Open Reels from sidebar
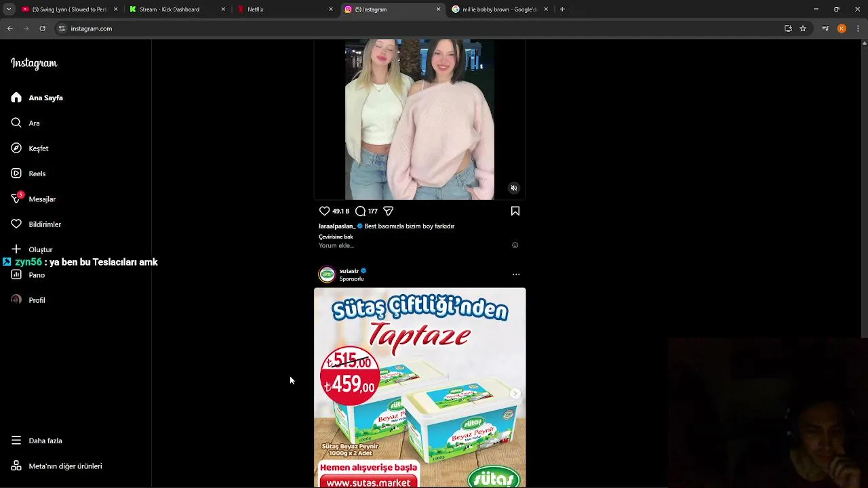The width and height of the screenshot is (868, 488). (28, 174)
